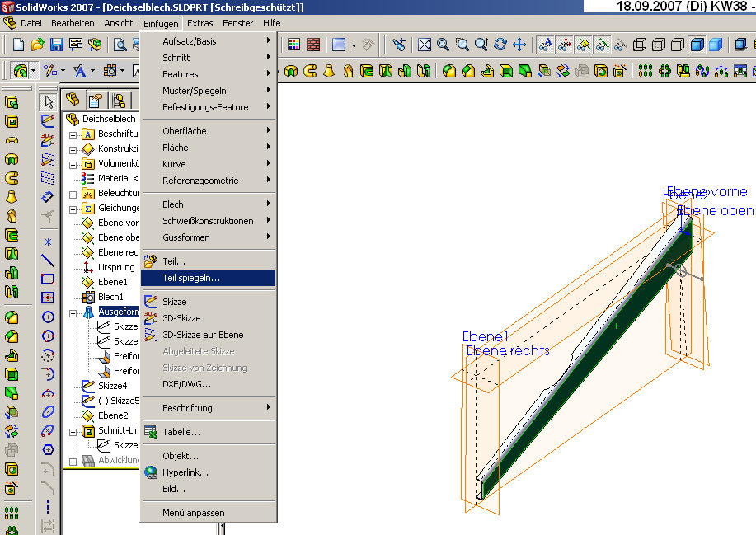756x535 pixels.
Task: Select the Circle sketch tool
Action: (x=48, y=317)
